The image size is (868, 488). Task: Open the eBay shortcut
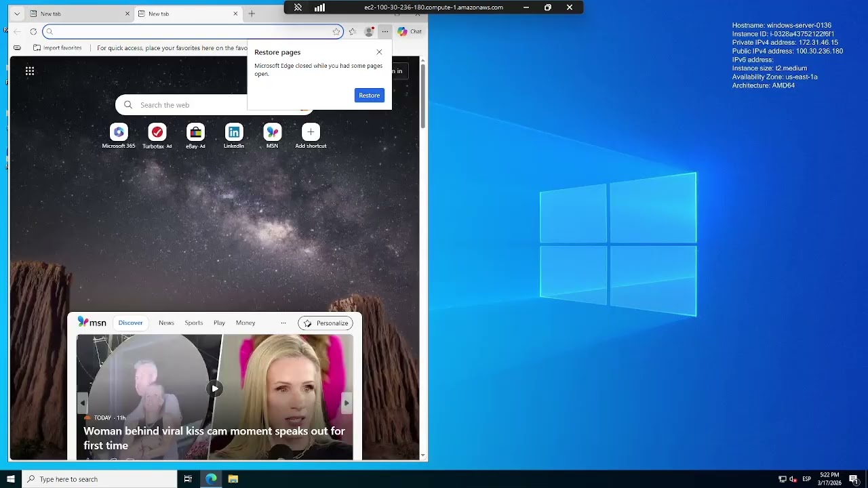coord(195,136)
